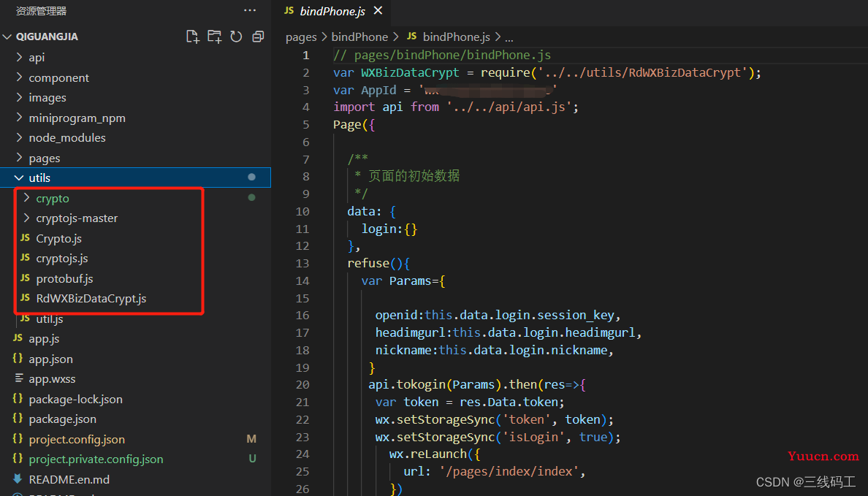Click the '../../api/api.js' import path
The width and height of the screenshot is (868, 496).
click(509, 107)
